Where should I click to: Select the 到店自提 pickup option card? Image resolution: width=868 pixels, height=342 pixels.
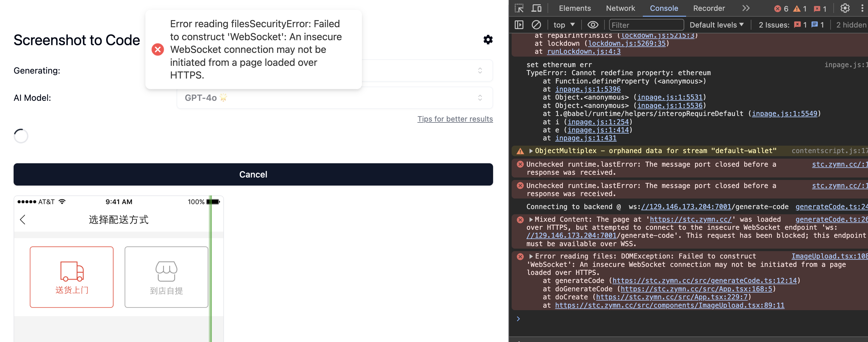coord(166,277)
